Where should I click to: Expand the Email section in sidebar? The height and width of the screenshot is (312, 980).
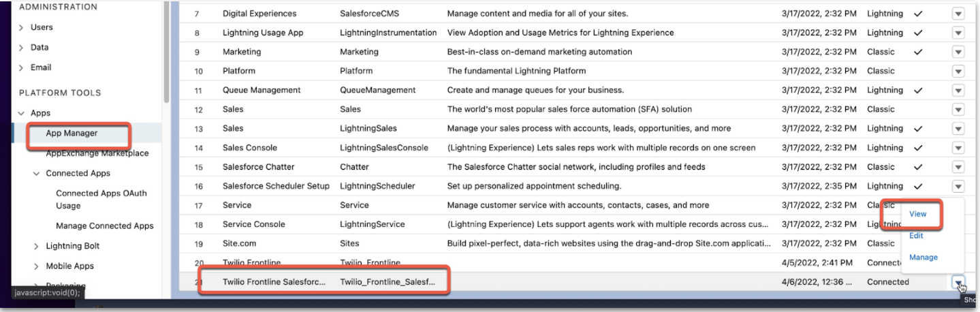point(22,67)
